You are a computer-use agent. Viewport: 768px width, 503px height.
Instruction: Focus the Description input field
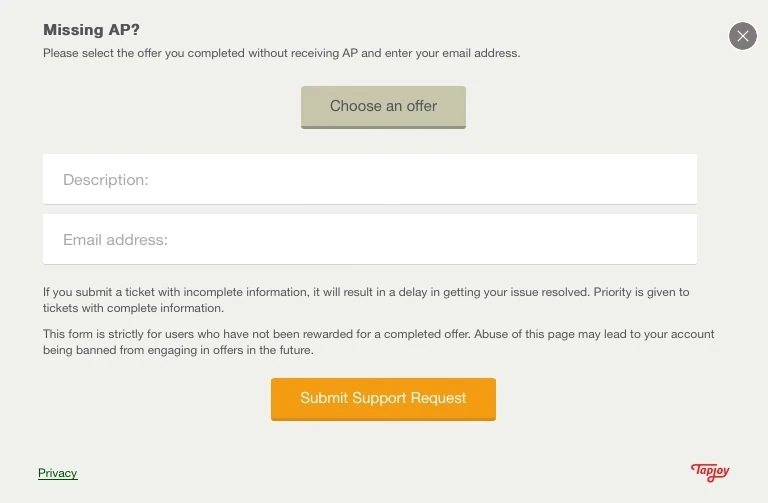(x=369, y=180)
